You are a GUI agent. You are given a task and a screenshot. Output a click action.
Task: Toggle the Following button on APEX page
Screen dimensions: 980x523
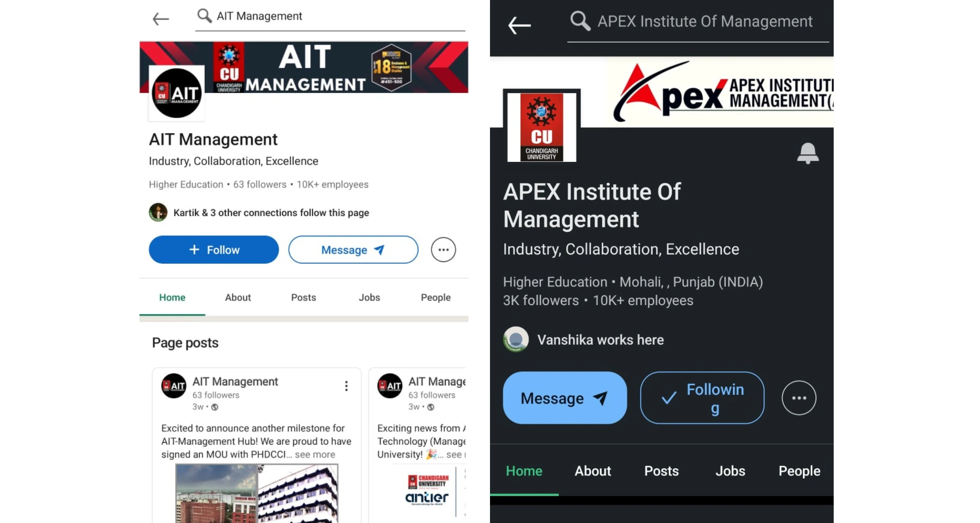(702, 398)
